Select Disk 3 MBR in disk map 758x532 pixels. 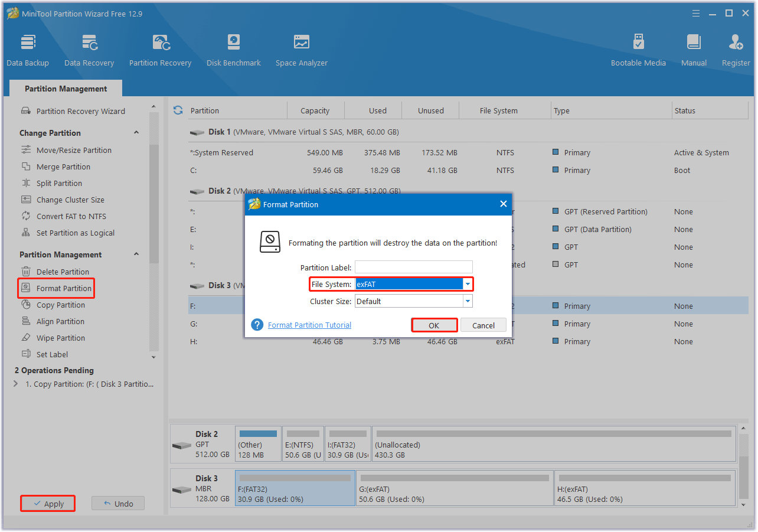pos(202,488)
